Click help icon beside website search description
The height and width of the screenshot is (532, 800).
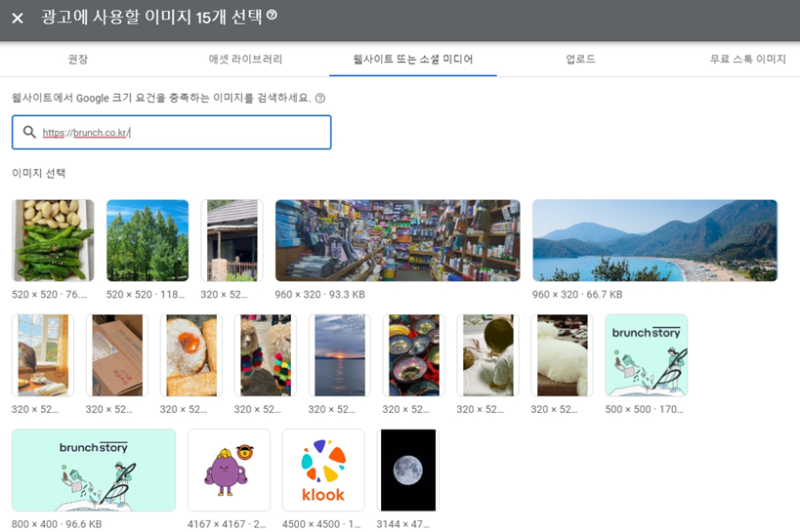[319, 99]
